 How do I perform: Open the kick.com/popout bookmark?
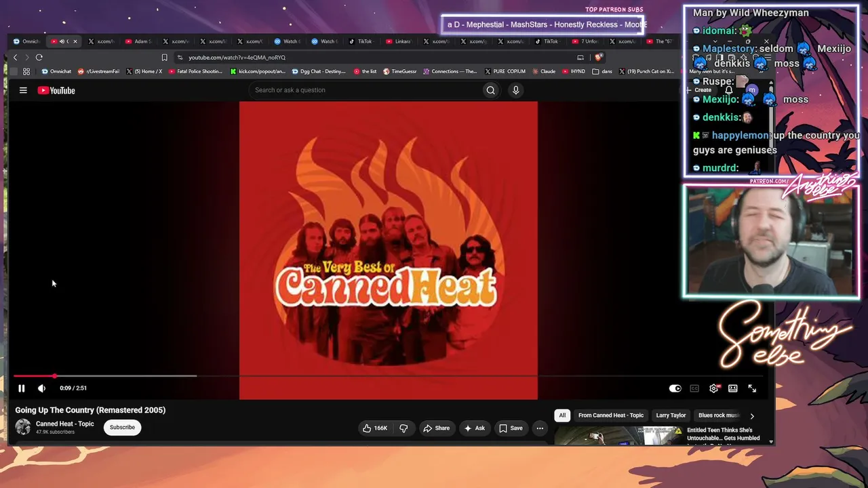click(258, 71)
